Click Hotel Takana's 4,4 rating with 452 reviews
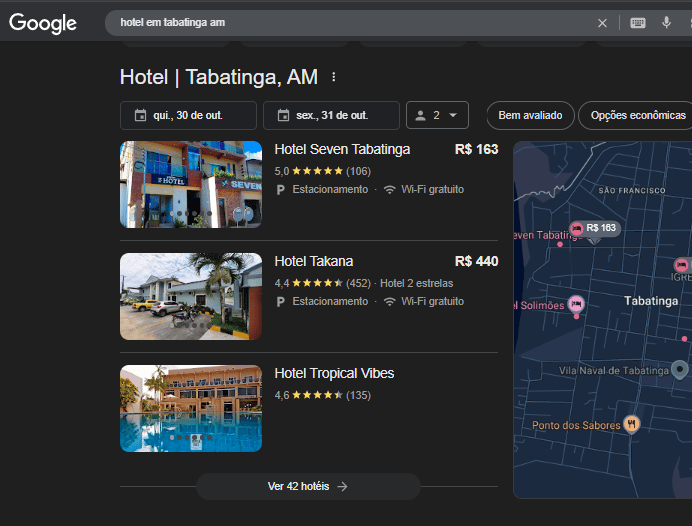Screen dimensions: 692x526 coord(323,283)
